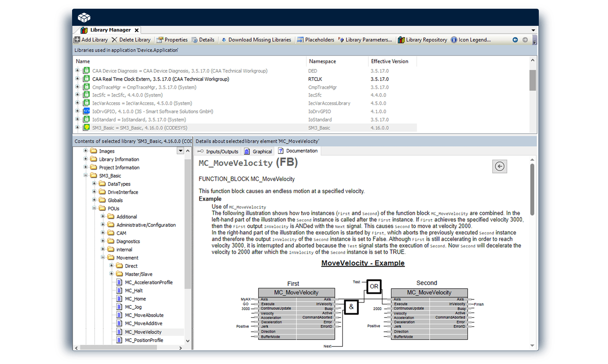The width and height of the screenshot is (608, 364).
Task: Expand the CAA Device Diagnosis library
Action: click(x=77, y=71)
